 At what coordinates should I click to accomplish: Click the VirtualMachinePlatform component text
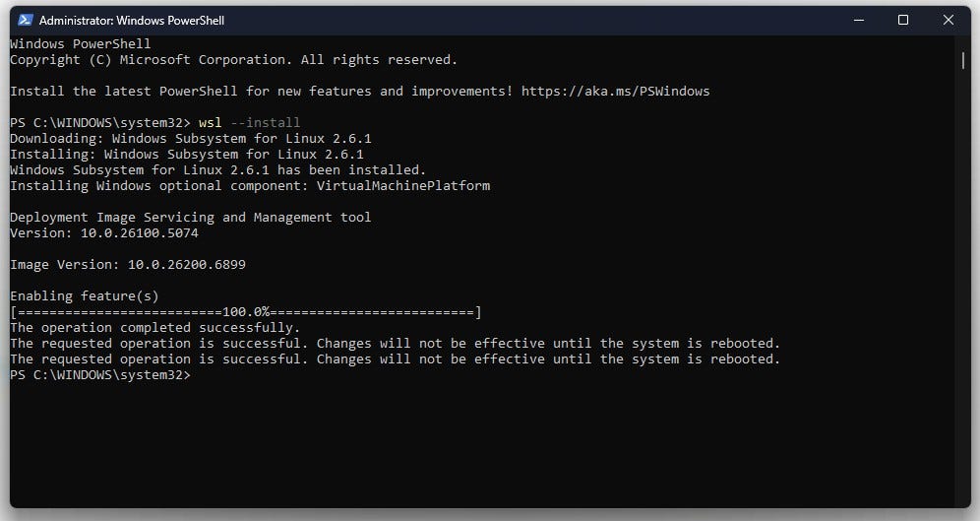click(403, 186)
